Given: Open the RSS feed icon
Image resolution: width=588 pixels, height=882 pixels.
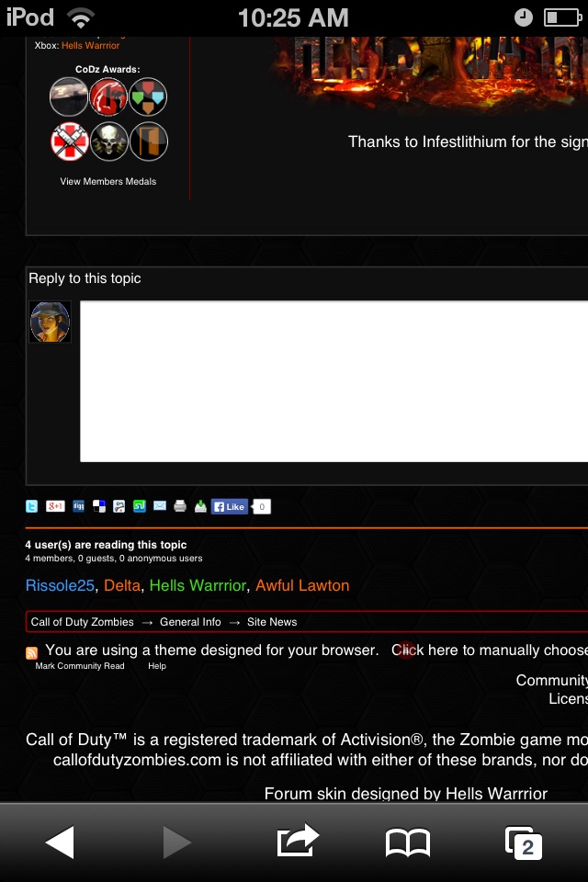Looking at the screenshot, I should coord(31,652).
